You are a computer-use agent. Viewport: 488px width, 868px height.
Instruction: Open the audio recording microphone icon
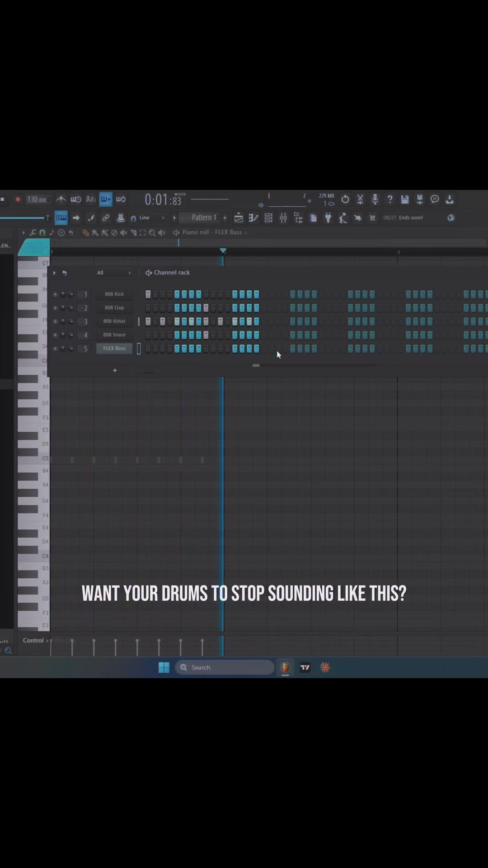[375, 199]
